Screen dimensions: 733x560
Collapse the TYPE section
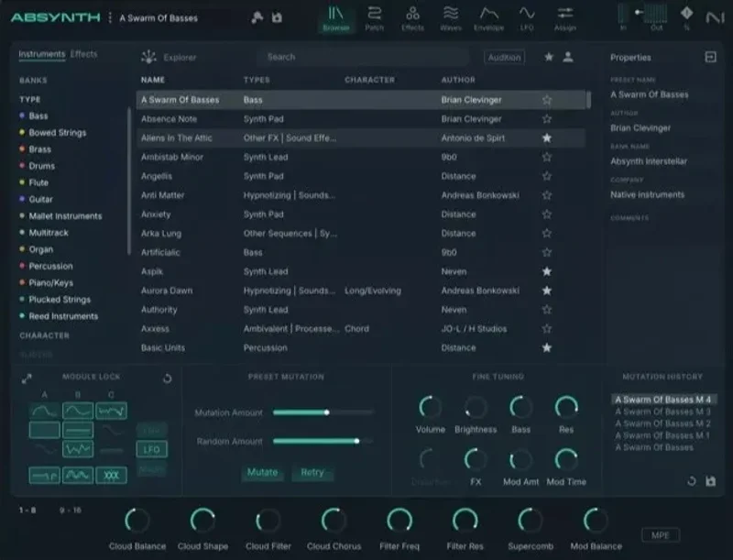(x=30, y=100)
